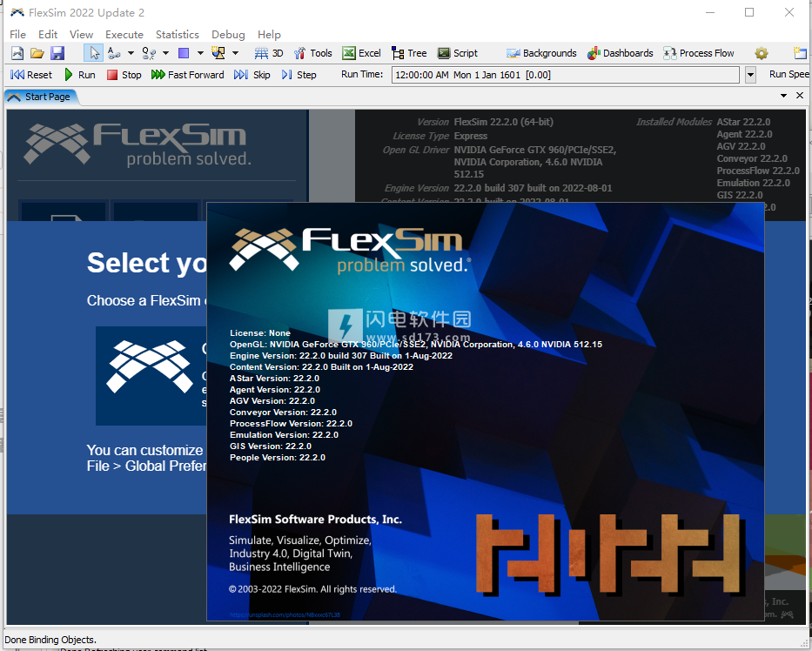Open Dashboards menu
Viewport: 812px width, 651px height.
620,53
